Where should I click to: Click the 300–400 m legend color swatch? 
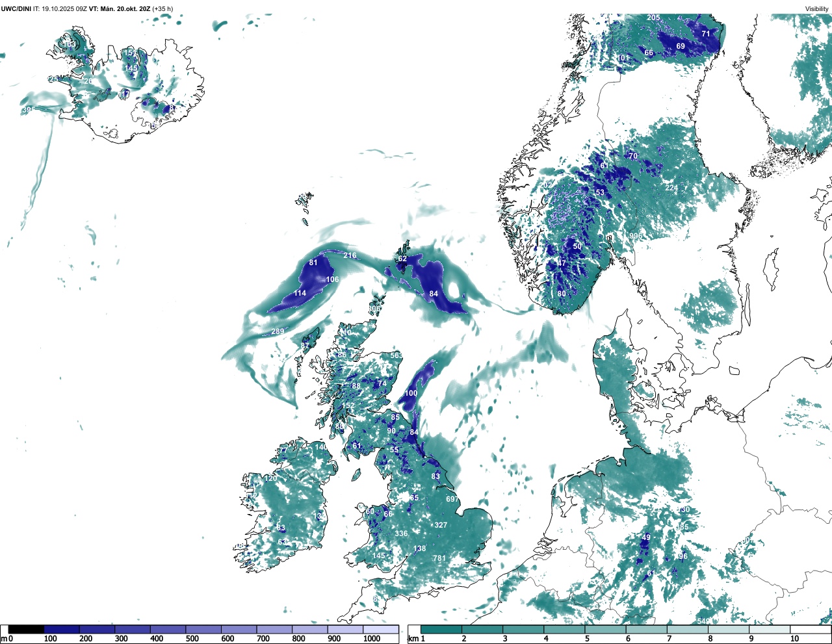[133, 630]
